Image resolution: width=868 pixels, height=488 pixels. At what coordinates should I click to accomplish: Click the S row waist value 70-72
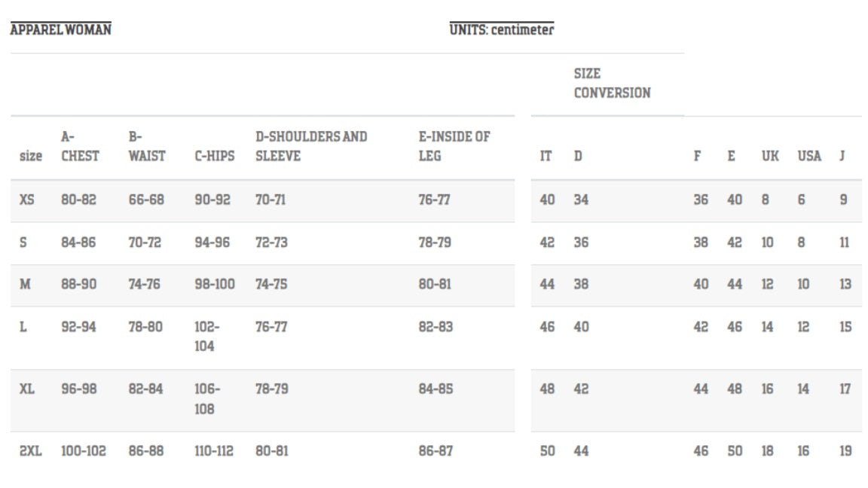tap(145, 242)
